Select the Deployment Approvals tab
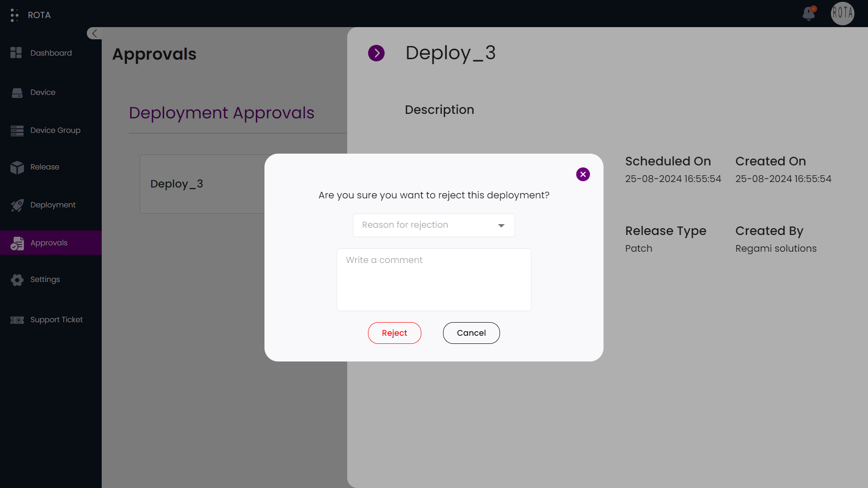 [x=222, y=113]
